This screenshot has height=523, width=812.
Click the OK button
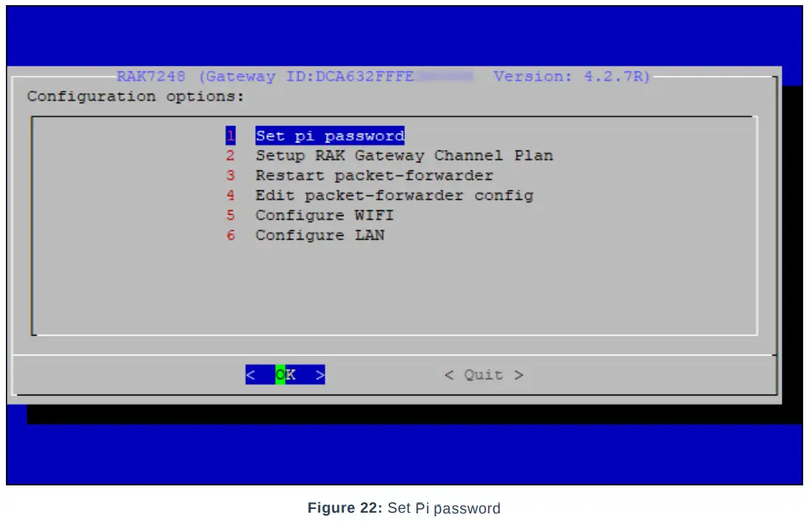(x=285, y=375)
